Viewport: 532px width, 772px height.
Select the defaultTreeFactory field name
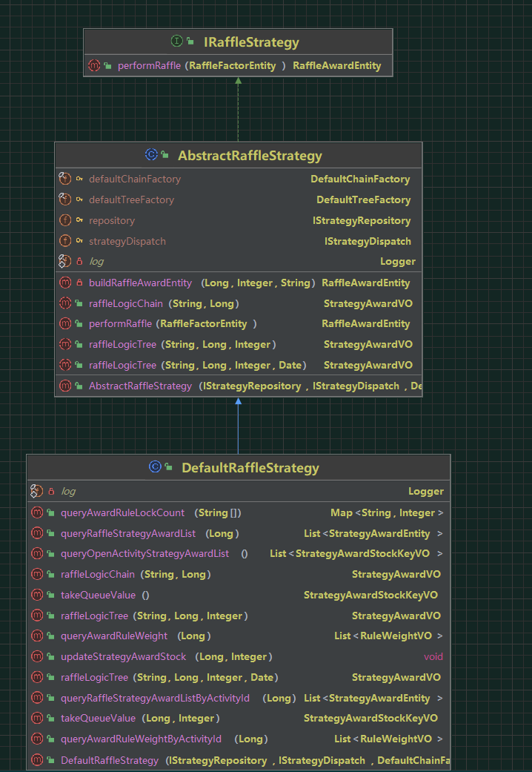[x=131, y=200]
